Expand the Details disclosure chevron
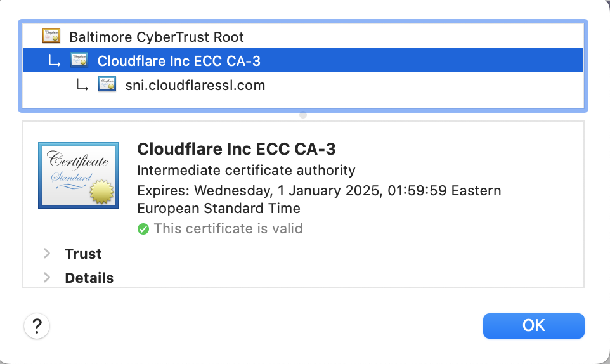Screen dimensions: 610x364 [47, 278]
